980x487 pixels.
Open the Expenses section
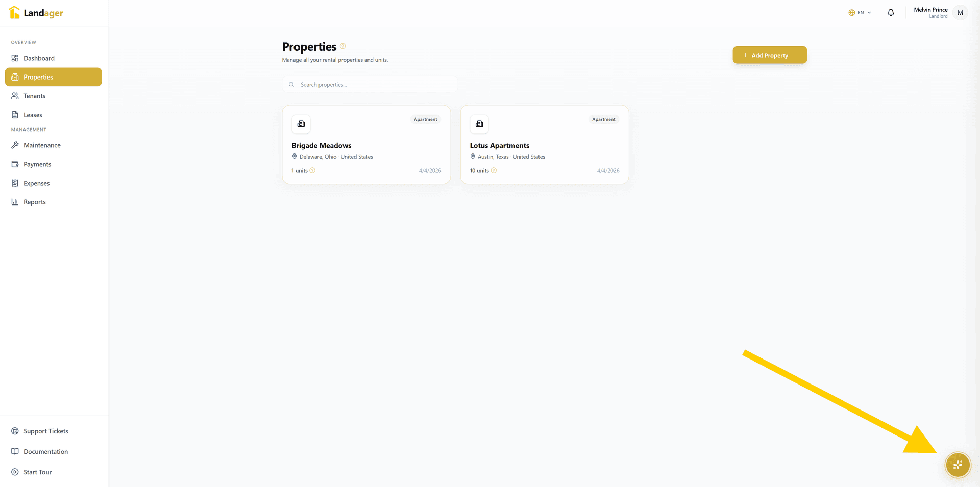coord(36,183)
